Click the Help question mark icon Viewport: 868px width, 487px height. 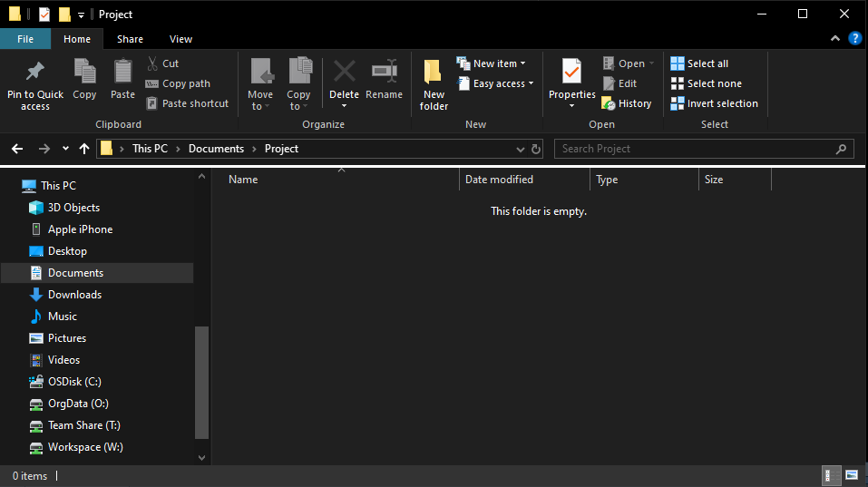(x=853, y=39)
